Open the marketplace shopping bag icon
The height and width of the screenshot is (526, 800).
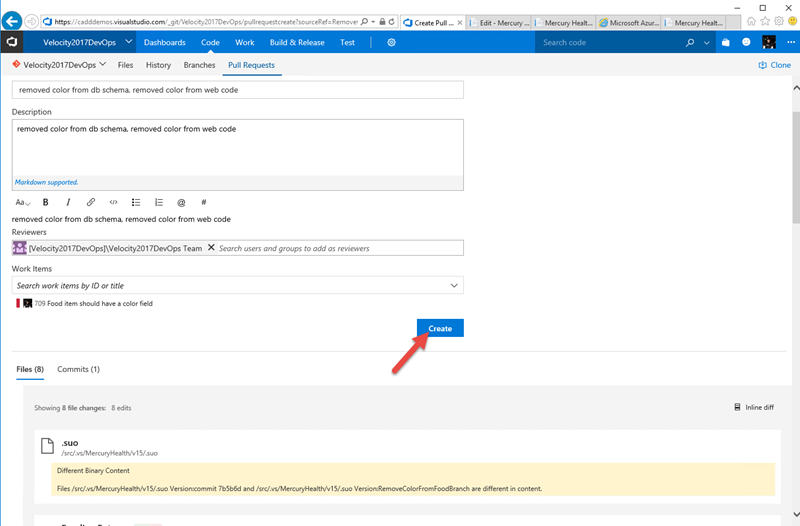[726, 42]
